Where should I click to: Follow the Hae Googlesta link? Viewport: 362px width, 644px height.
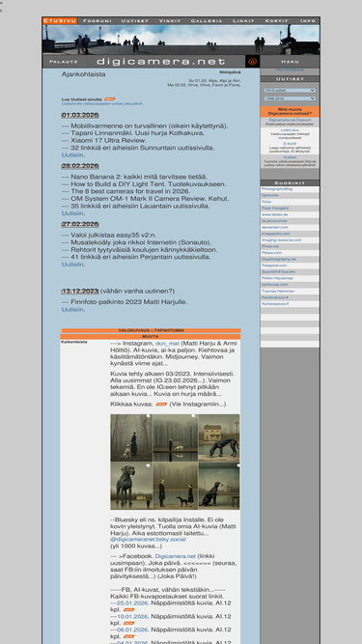(x=290, y=70)
